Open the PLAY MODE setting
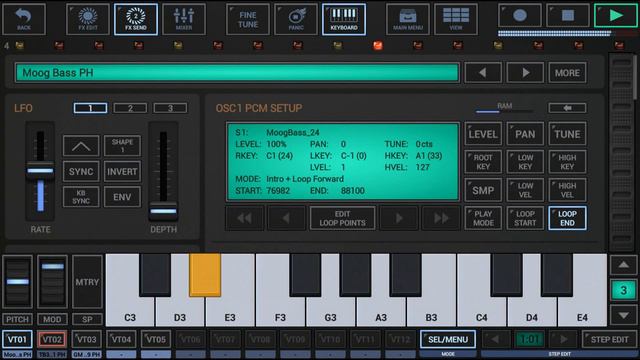This screenshot has height=360, width=640. (483, 218)
